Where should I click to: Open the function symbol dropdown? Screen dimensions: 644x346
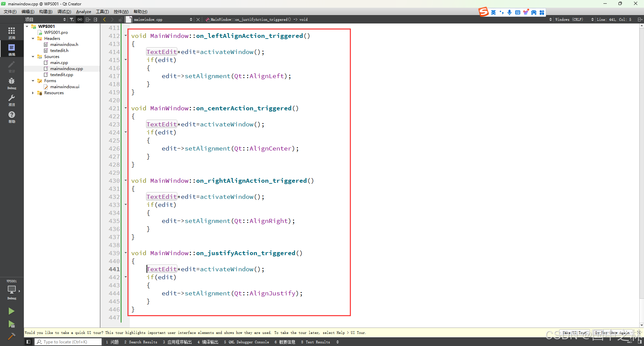point(379,19)
